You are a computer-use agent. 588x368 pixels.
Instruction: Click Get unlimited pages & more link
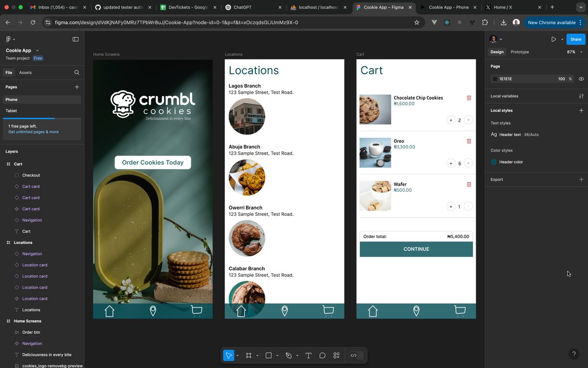coord(33,132)
